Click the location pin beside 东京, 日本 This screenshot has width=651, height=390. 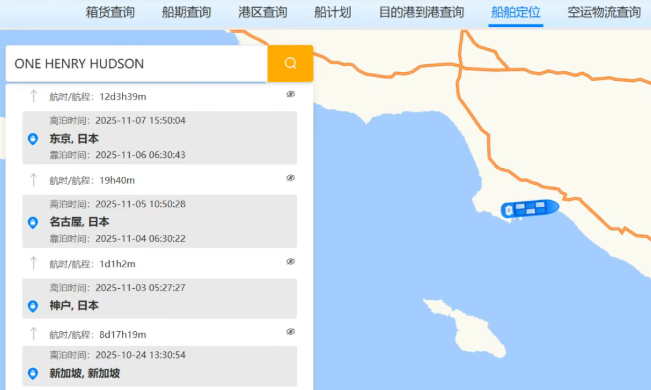pos(33,139)
